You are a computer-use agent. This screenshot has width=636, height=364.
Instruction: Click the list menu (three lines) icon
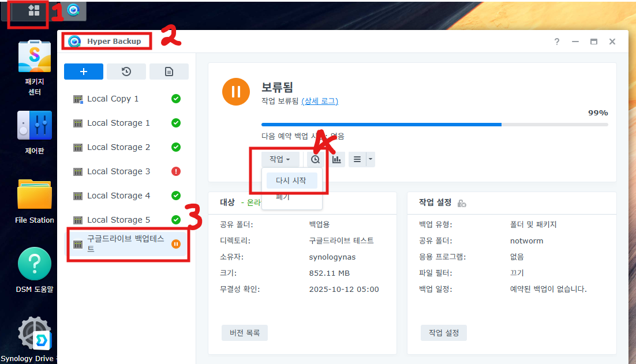pyautogui.click(x=357, y=159)
